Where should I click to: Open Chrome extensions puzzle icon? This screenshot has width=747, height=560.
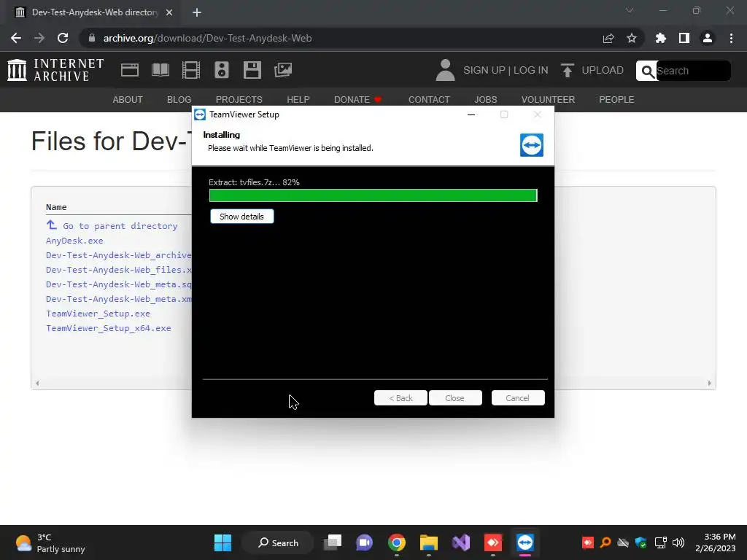(661, 38)
